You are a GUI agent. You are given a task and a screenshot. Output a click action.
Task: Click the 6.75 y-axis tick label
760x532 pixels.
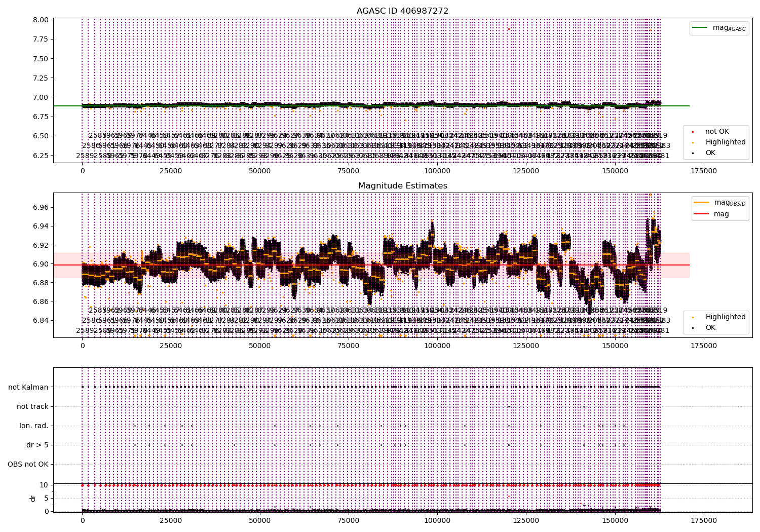click(x=41, y=117)
